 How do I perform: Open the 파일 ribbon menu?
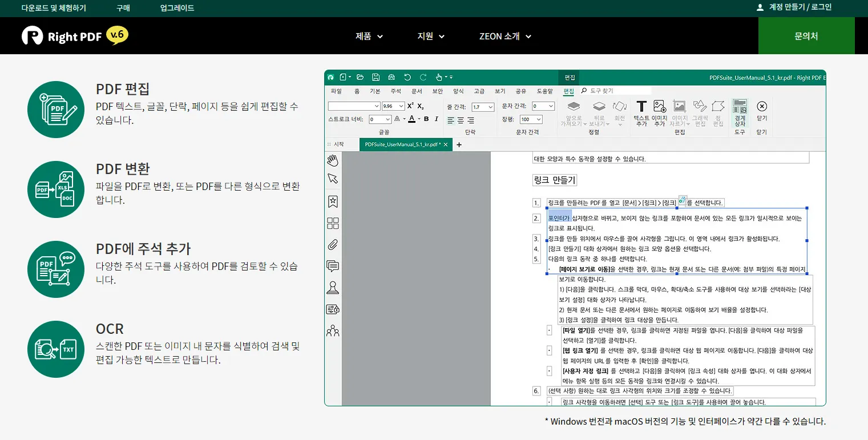[x=336, y=91]
